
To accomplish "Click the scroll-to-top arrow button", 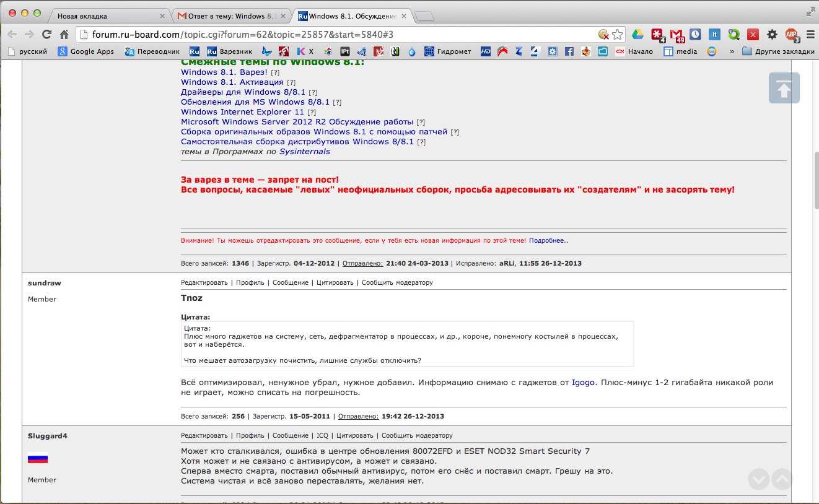I will [x=784, y=88].
